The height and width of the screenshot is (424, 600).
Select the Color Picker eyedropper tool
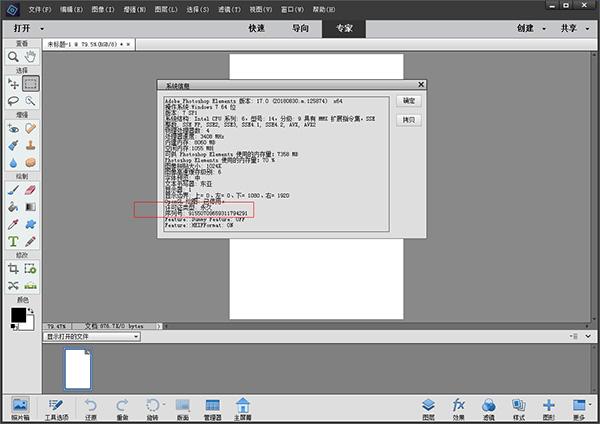coord(13,224)
